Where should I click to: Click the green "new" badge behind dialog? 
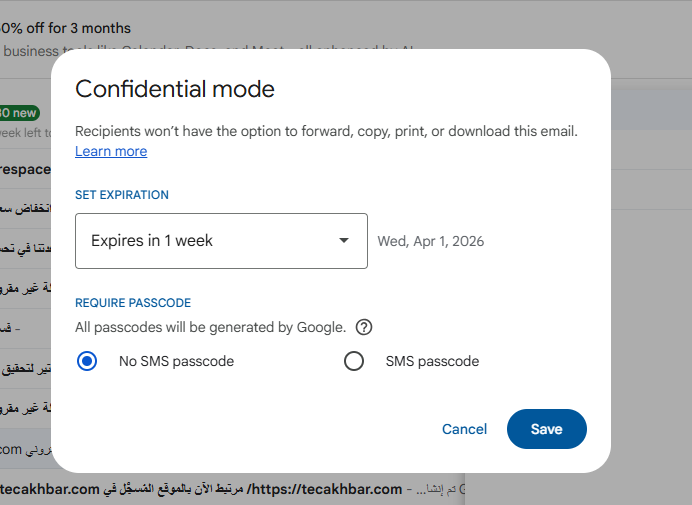point(20,113)
